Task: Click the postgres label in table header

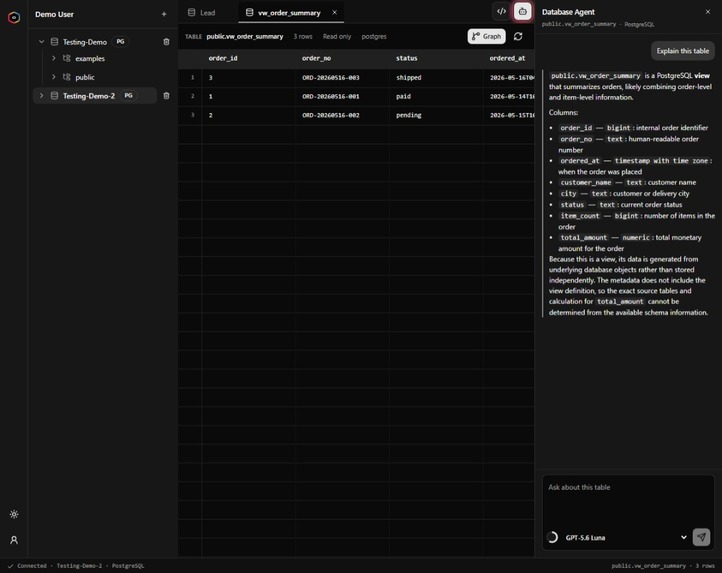Action: tap(374, 36)
